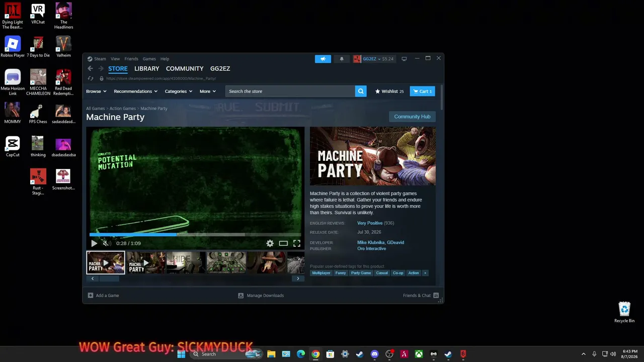Image resolution: width=644 pixels, height=362 pixels.
Task: Expand the Recommendations dropdown
Action: pos(136,91)
